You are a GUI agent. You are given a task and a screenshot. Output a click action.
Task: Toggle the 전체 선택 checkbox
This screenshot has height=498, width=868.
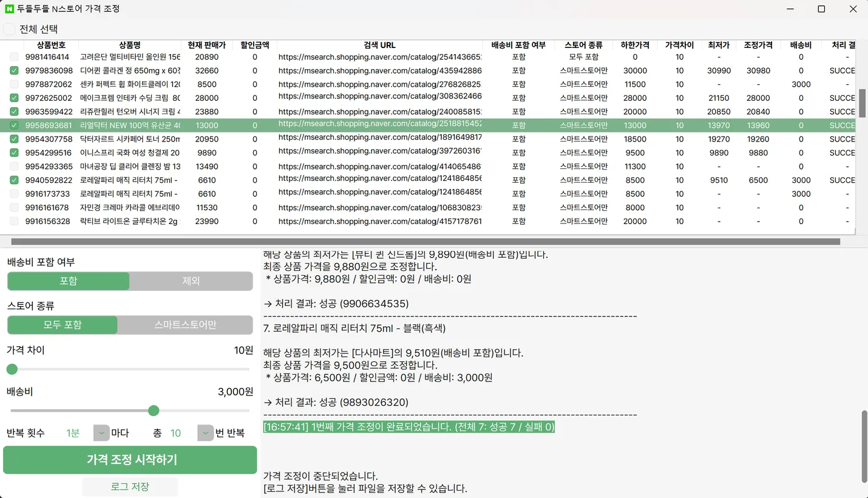click(9, 29)
